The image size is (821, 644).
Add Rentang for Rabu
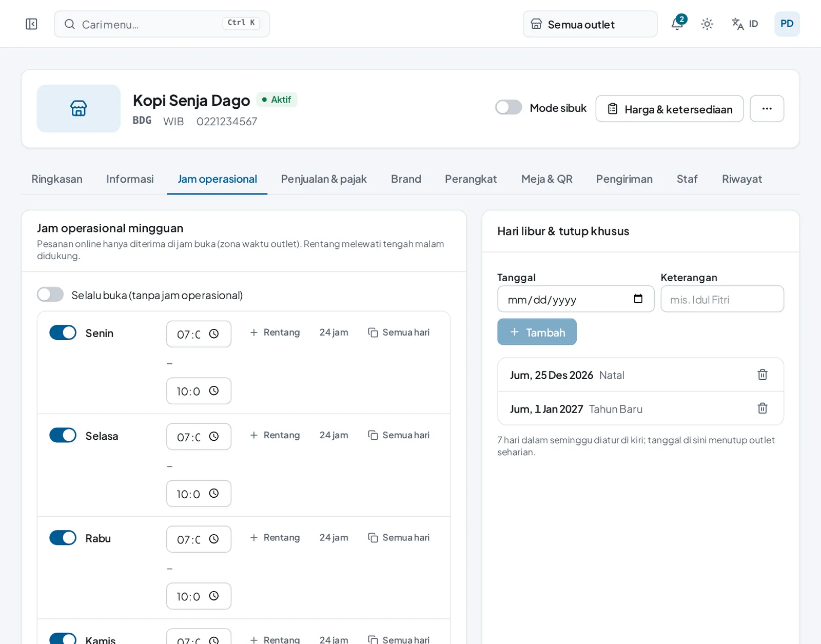275,538
